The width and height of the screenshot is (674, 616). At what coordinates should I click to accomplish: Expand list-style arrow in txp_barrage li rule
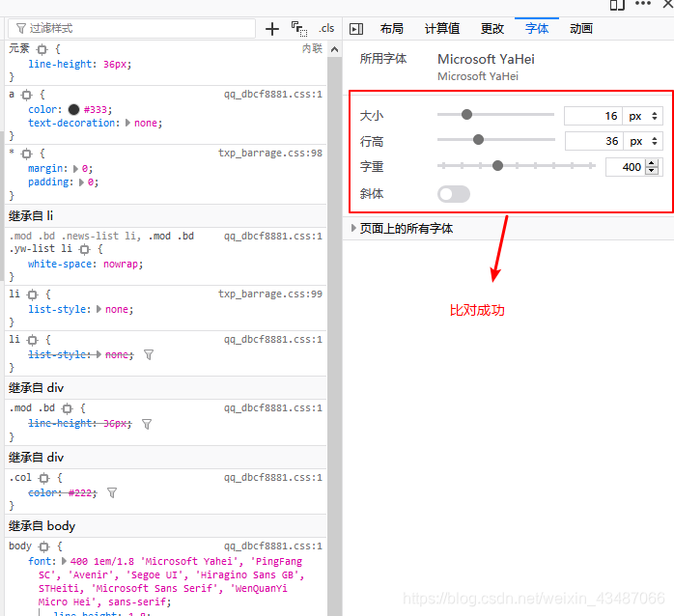pos(98,309)
